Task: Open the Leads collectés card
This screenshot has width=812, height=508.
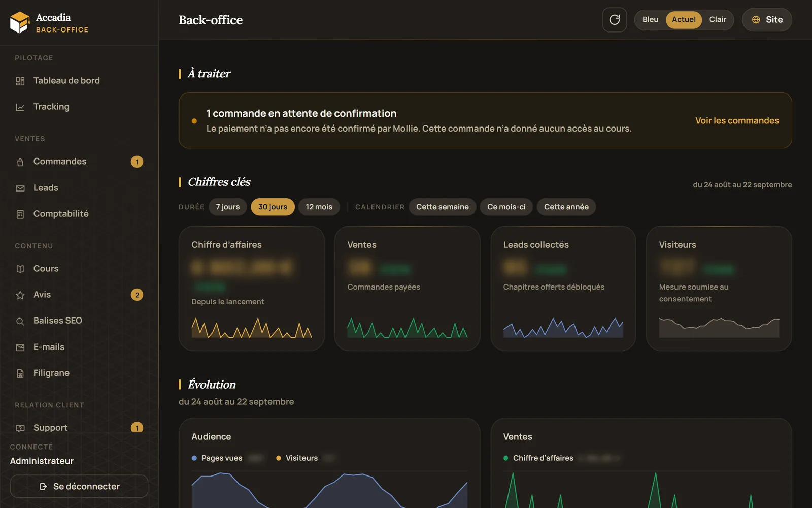Action: click(563, 289)
